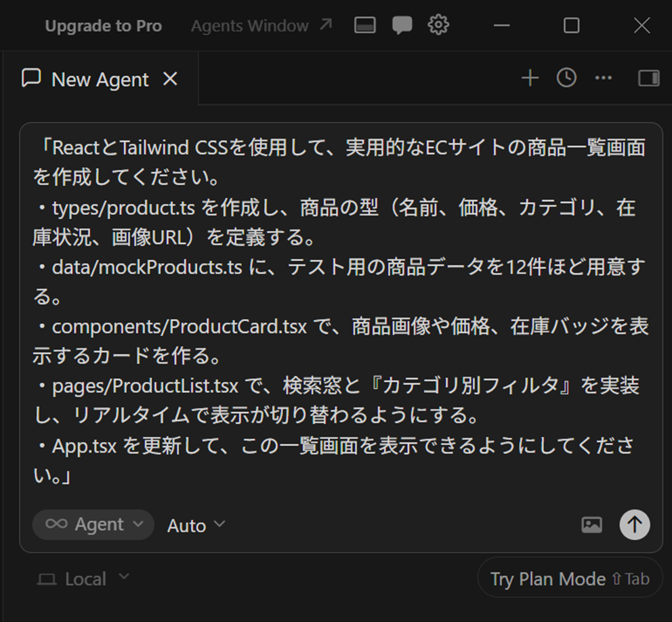Start a new agent with the plus icon
672x622 pixels.
click(x=530, y=79)
